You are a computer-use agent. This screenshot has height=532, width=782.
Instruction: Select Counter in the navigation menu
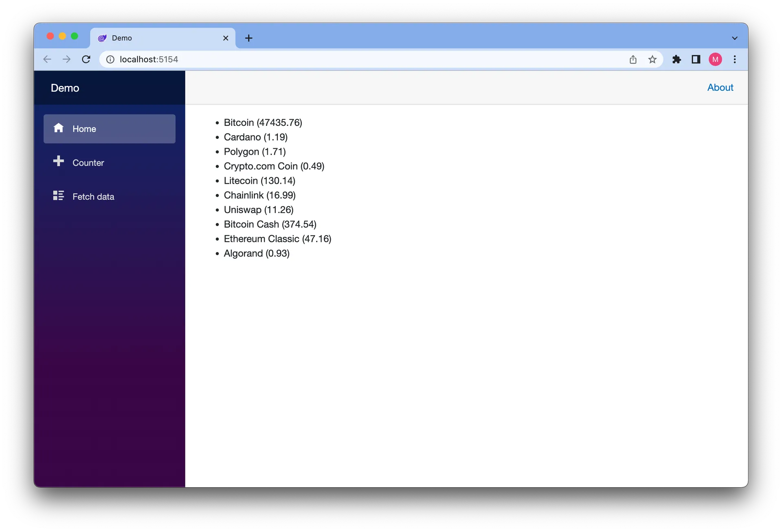pos(88,162)
